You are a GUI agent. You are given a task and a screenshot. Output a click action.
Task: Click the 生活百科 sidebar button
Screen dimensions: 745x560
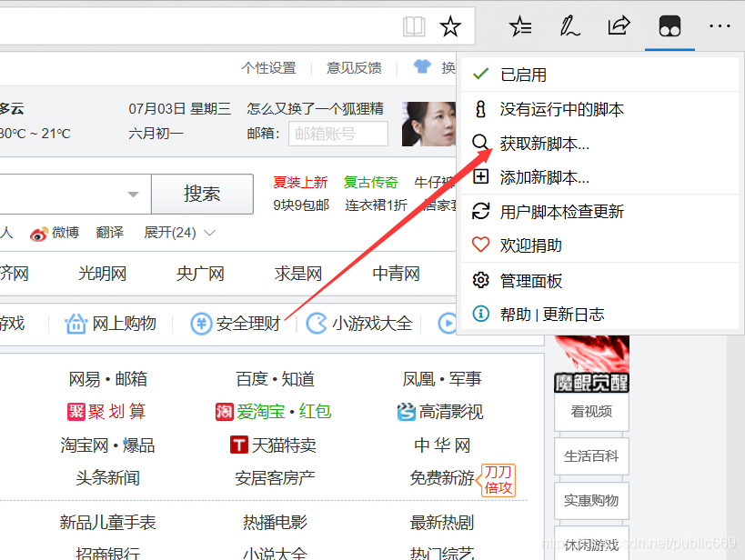point(591,456)
